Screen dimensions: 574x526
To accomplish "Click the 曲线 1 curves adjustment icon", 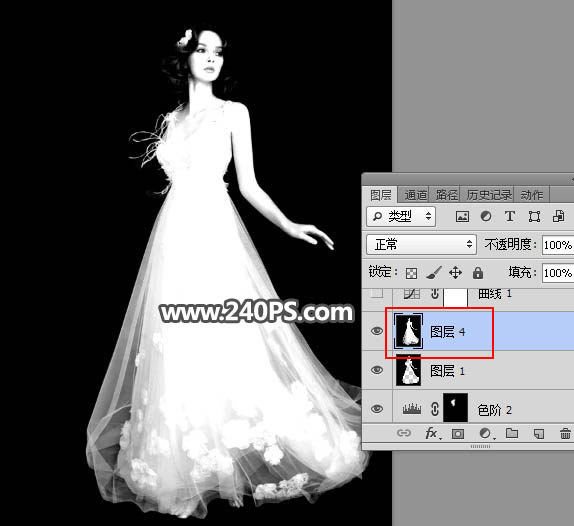I will tap(412, 294).
